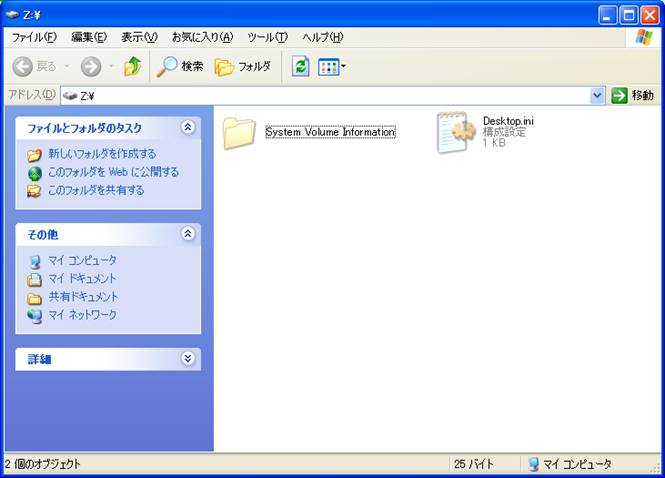Go up one folder level
665x478 pixels.
click(x=133, y=67)
